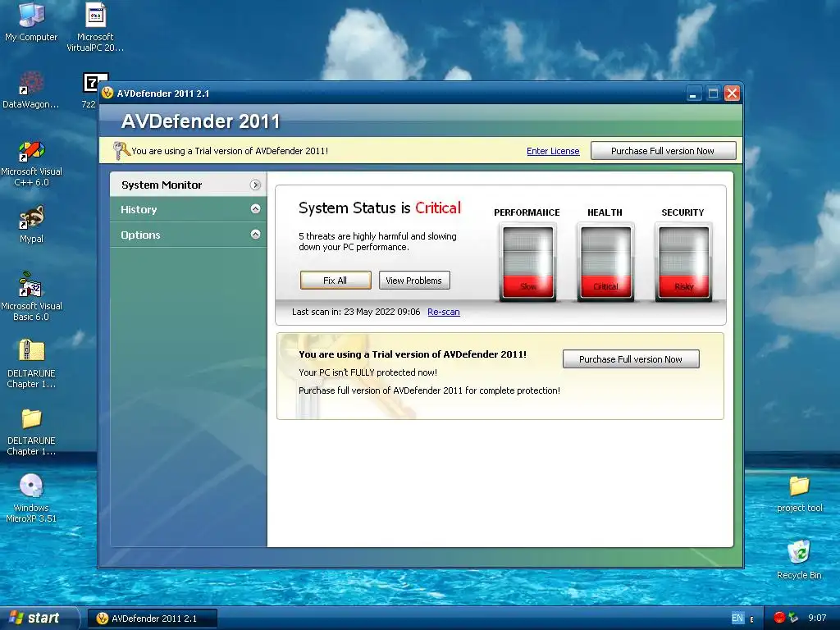Viewport: 840px width, 630px height.
Task: Open Microsoft VirtualPC desktop shortcut
Action: point(95,27)
